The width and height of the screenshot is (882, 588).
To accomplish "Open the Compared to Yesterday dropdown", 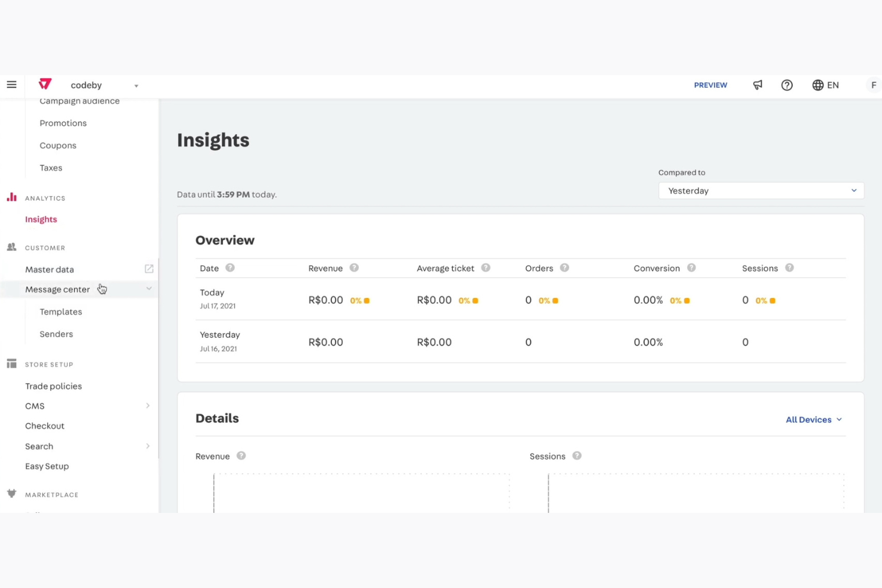I will click(x=761, y=191).
